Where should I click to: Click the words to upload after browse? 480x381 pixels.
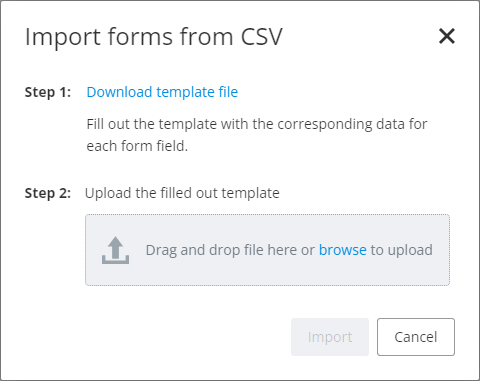point(402,250)
